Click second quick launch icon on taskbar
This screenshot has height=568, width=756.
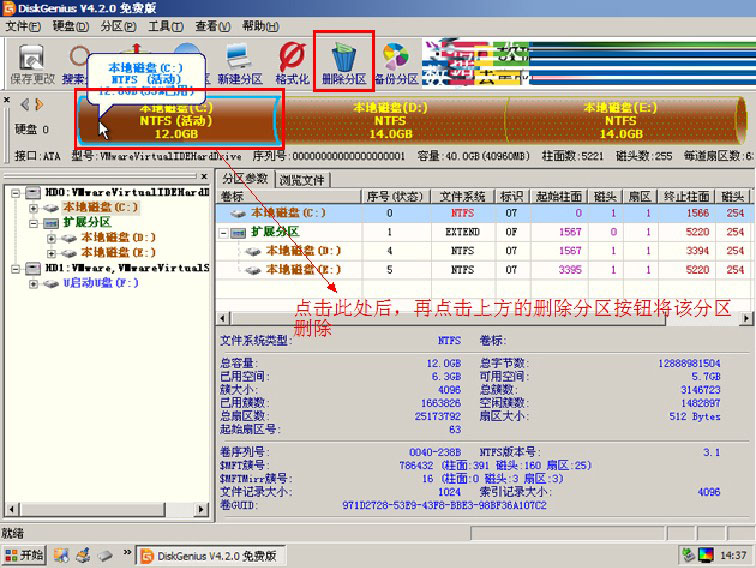pyautogui.click(x=83, y=555)
